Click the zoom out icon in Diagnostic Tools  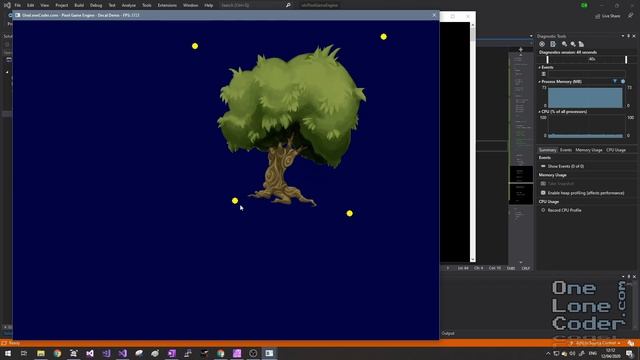(x=573, y=44)
